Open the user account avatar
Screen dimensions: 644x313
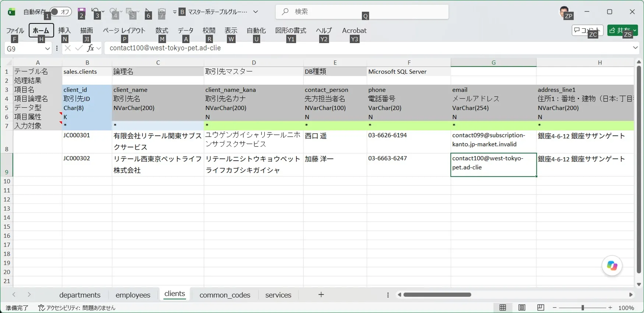pos(564,12)
